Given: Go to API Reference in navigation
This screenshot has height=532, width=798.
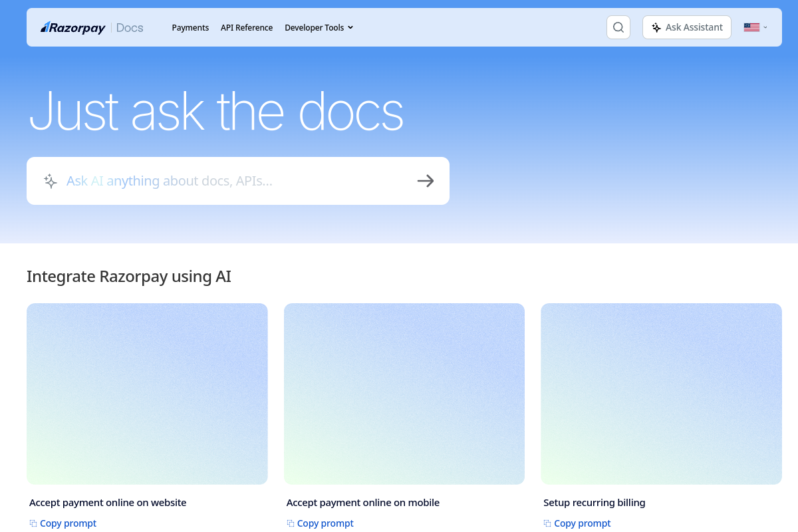Looking at the screenshot, I should point(247,27).
